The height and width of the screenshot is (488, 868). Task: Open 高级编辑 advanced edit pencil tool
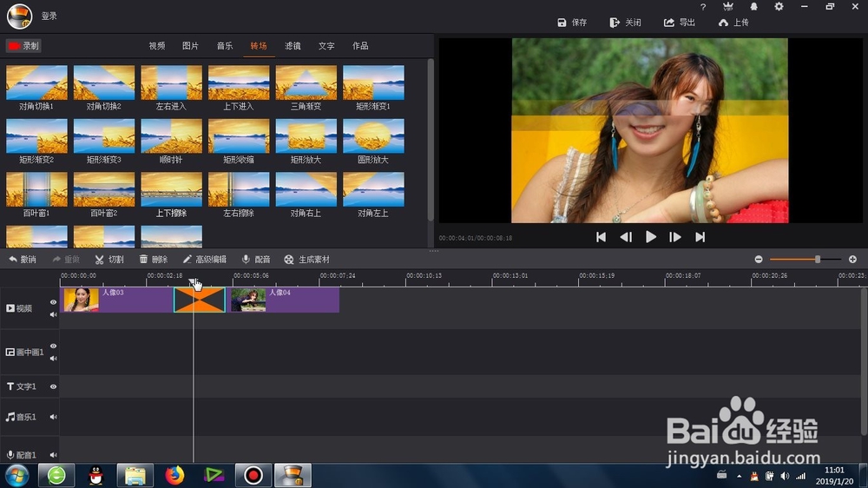coord(204,260)
